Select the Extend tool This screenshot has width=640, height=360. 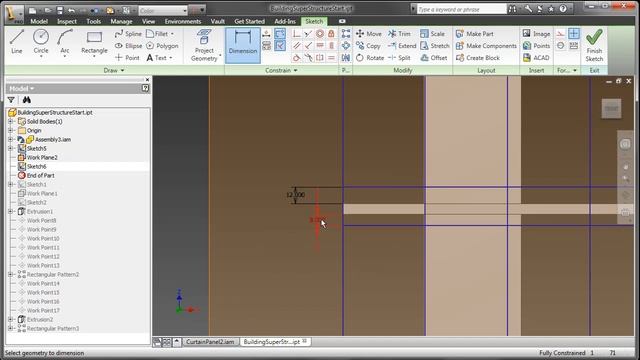click(402, 46)
